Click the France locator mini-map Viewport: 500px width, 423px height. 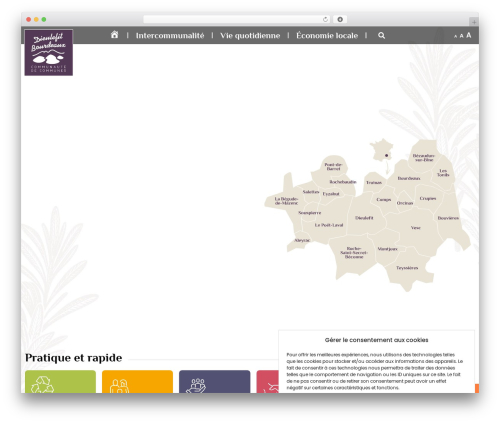point(382,150)
